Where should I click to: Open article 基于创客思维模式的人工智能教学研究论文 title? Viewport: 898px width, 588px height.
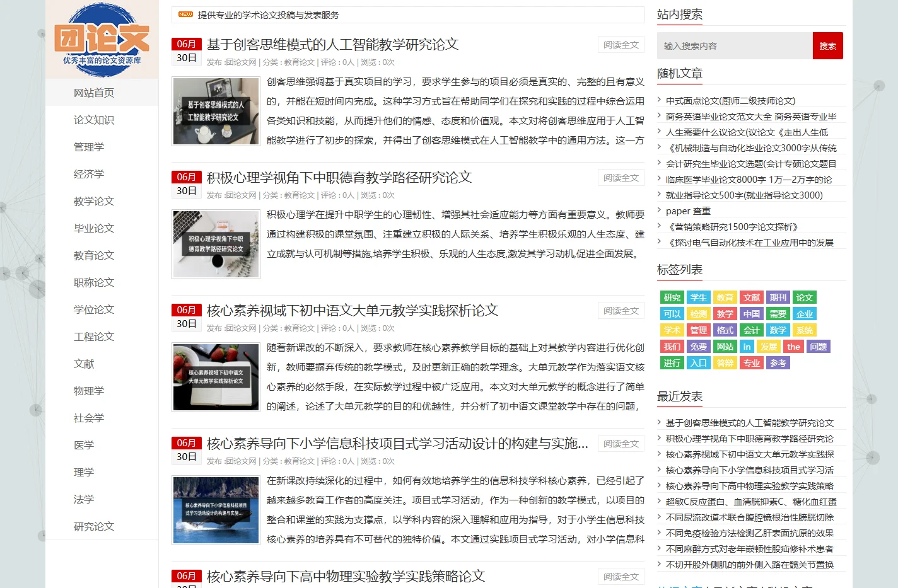click(332, 45)
